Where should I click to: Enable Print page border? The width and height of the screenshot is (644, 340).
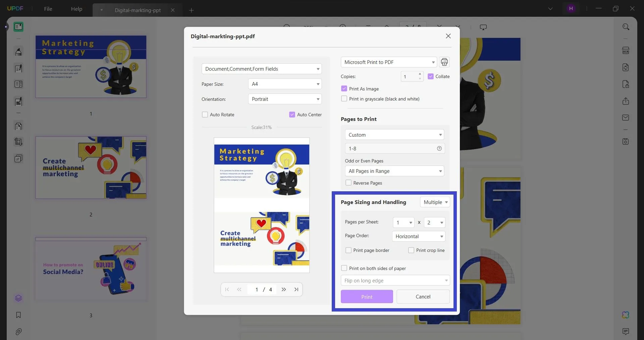[x=348, y=250]
